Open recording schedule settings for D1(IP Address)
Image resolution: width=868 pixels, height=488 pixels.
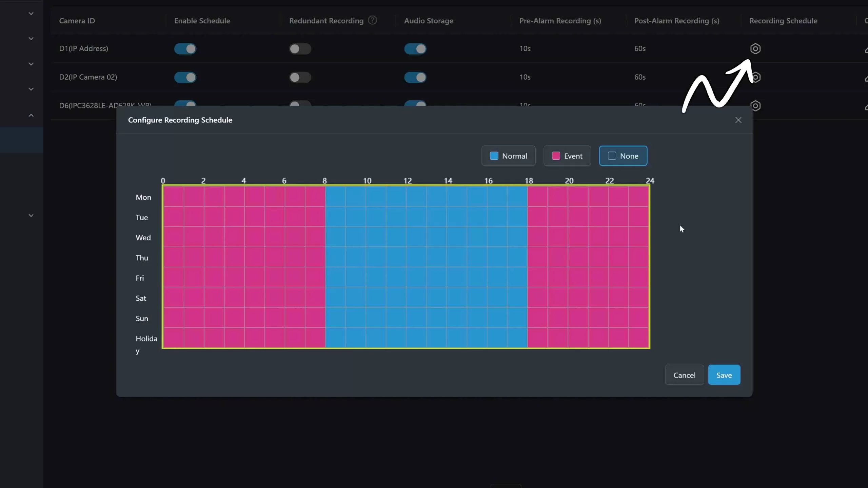point(755,49)
